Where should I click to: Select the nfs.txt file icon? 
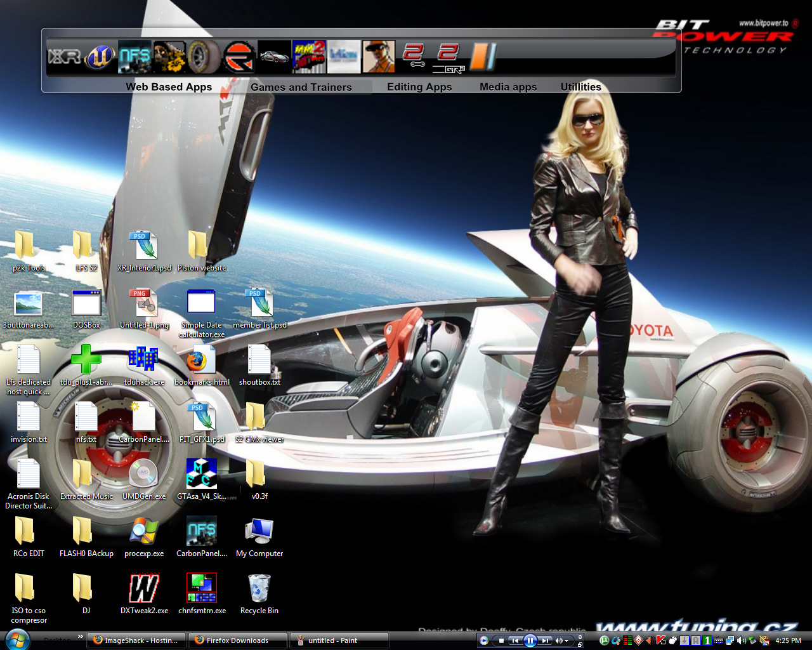point(86,423)
